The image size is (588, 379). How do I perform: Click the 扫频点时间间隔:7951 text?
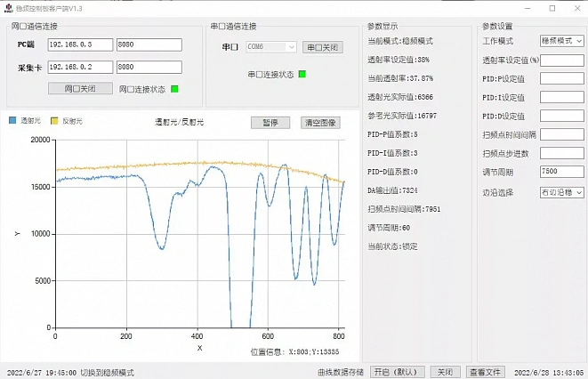(404, 209)
